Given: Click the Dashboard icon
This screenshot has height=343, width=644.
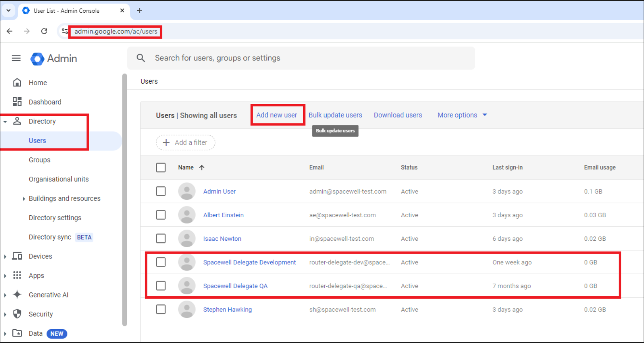Looking at the screenshot, I should point(17,101).
